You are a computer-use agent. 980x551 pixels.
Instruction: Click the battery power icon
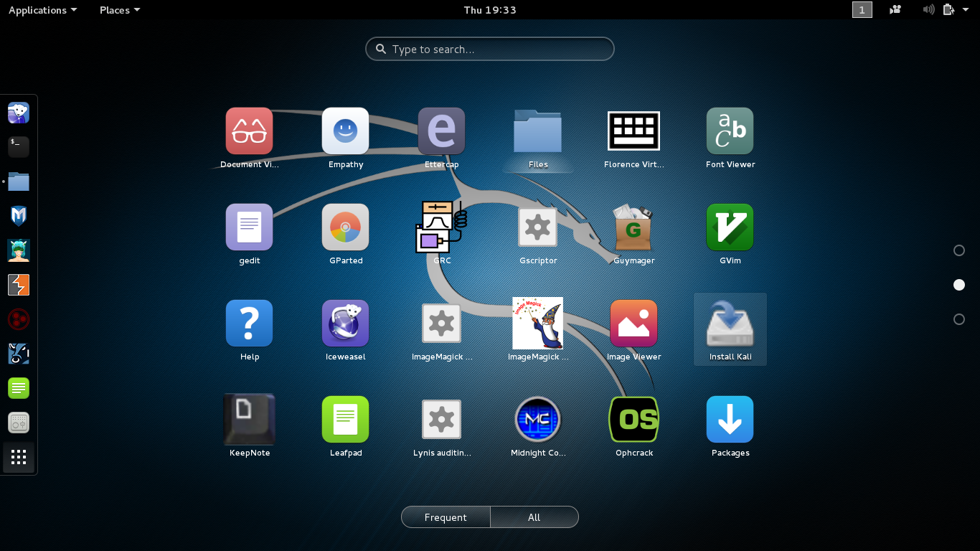(949, 10)
